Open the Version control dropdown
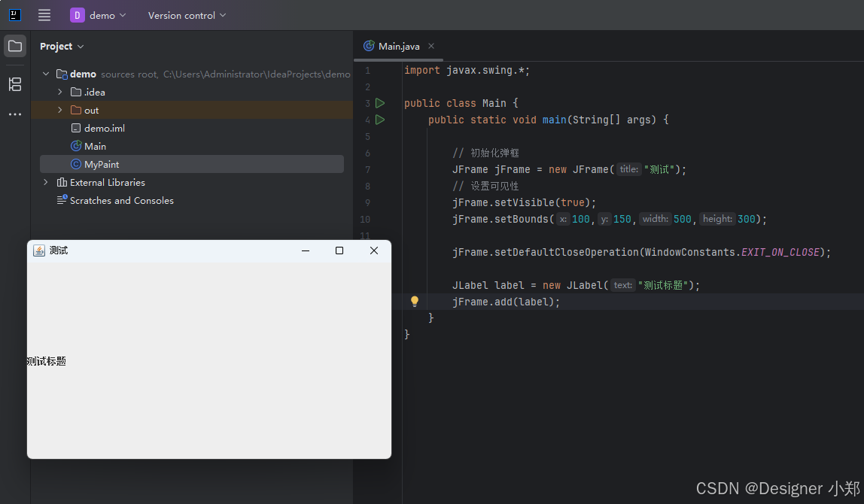 (187, 16)
